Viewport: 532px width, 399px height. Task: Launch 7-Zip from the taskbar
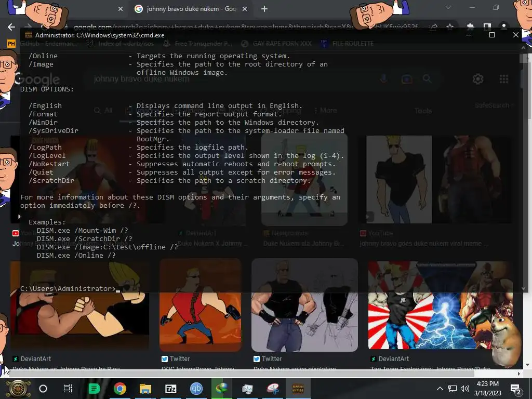[170, 389]
